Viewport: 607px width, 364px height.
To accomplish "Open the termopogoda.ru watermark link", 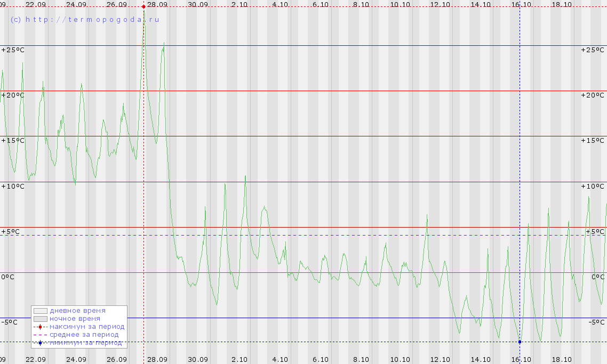I will coord(85,19).
